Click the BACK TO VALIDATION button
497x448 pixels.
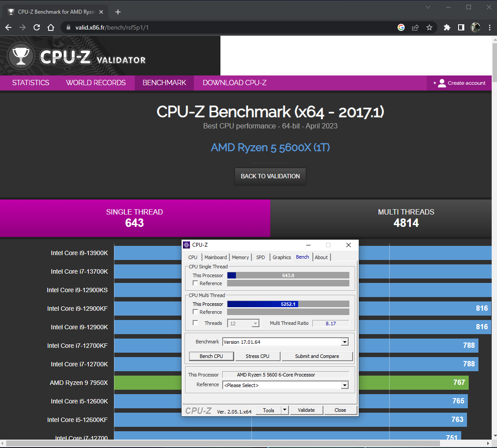tap(270, 177)
